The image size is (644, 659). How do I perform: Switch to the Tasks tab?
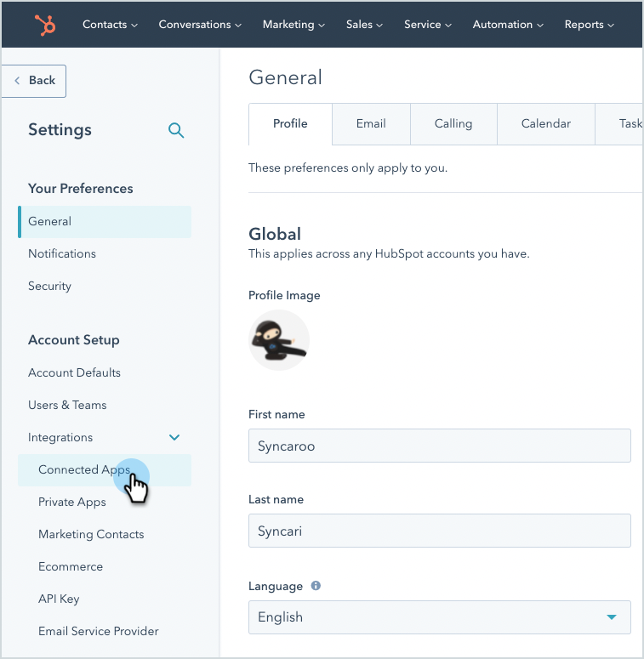619,123
